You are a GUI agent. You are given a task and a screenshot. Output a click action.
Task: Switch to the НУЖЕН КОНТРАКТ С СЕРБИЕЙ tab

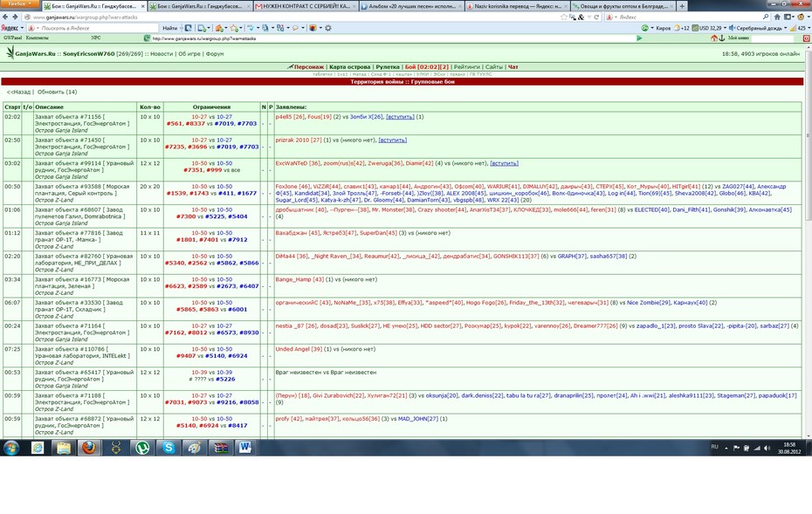click(x=306, y=6)
